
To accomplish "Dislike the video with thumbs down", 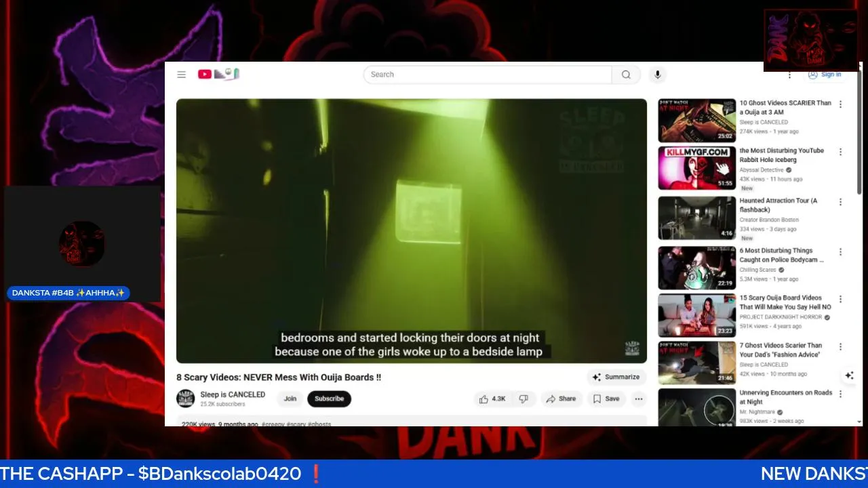I will [524, 399].
